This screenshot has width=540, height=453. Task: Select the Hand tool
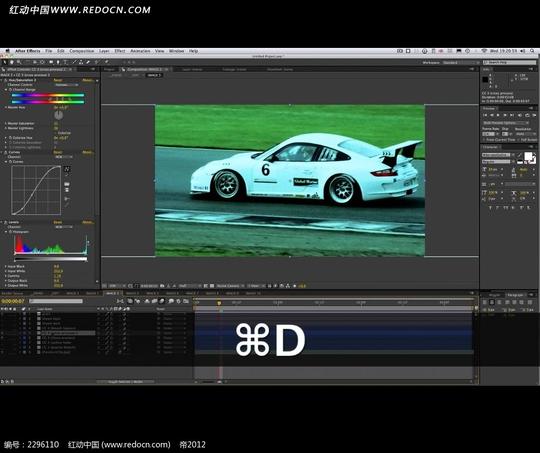[x=12, y=62]
